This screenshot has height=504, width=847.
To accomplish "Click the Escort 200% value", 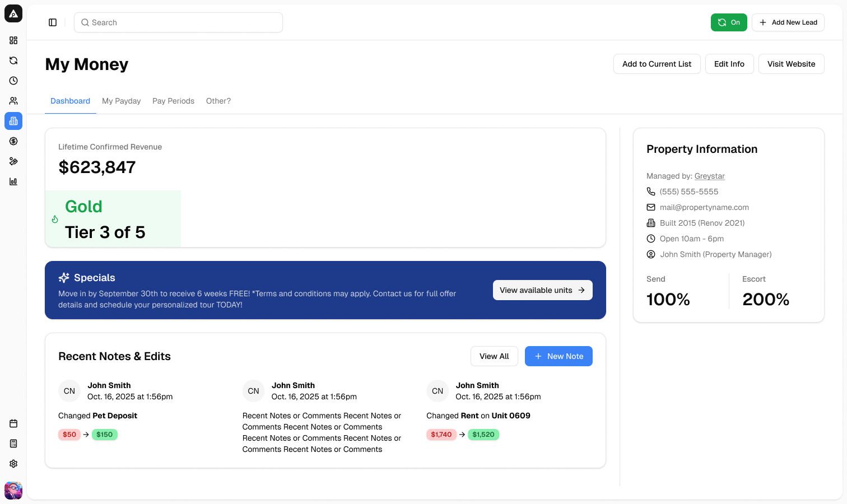I will (x=766, y=300).
